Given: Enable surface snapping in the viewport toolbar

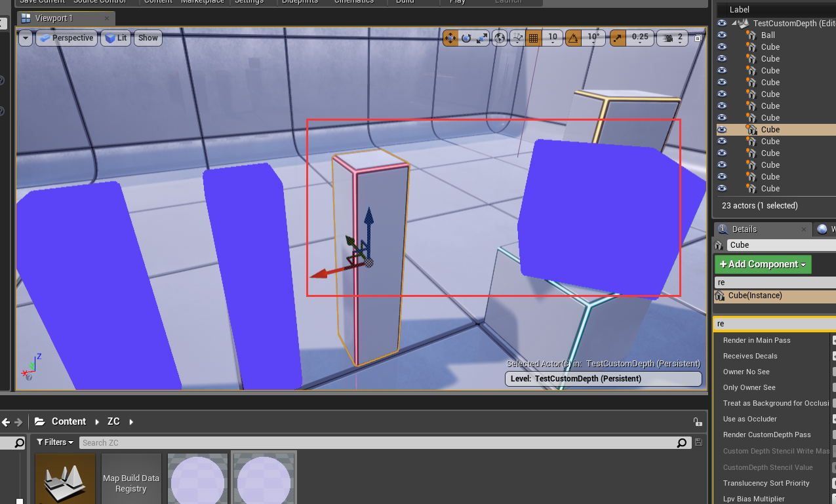Looking at the screenshot, I should (x=517, y=38).
